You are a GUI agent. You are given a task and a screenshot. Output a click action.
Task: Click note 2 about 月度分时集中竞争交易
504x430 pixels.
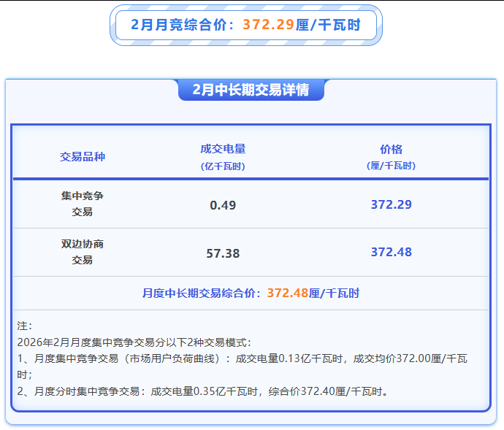(201, 391)
